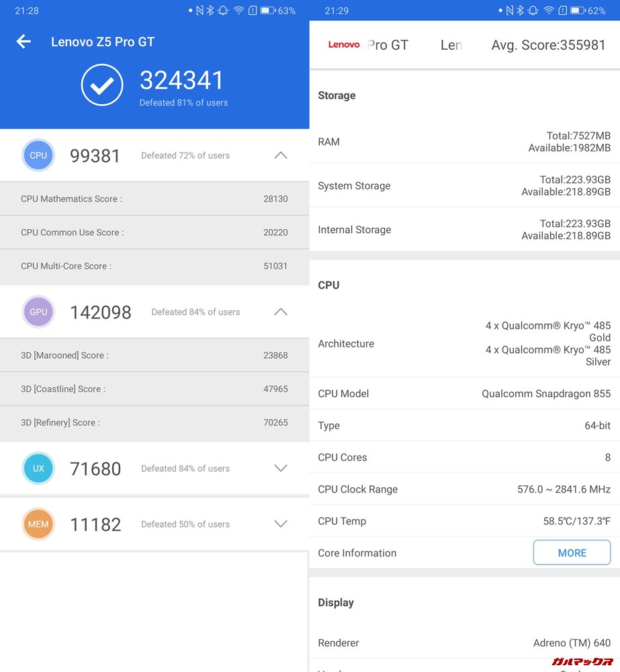
Task: Click the CPU score badge icon
Action: [38, 155]
